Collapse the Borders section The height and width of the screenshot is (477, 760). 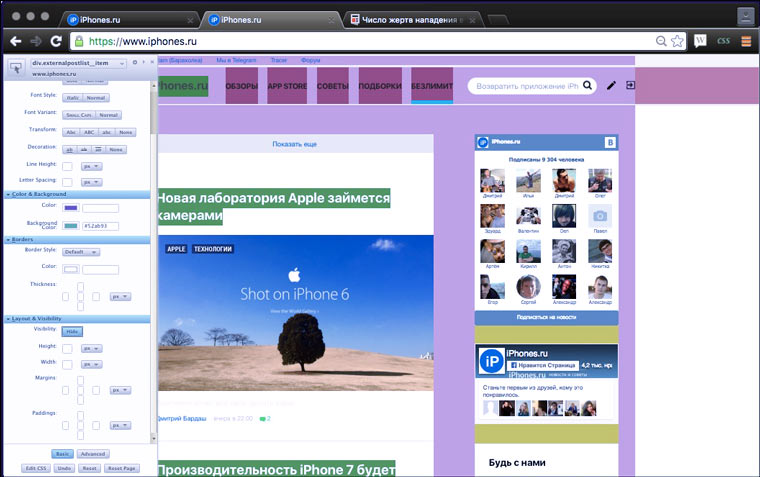[78, 239]
